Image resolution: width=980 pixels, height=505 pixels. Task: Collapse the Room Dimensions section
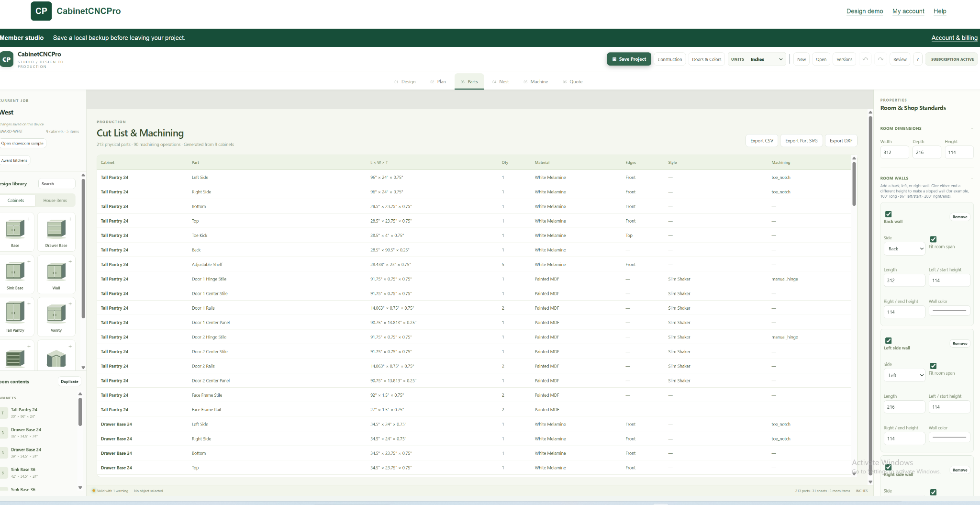coord(972,128)
